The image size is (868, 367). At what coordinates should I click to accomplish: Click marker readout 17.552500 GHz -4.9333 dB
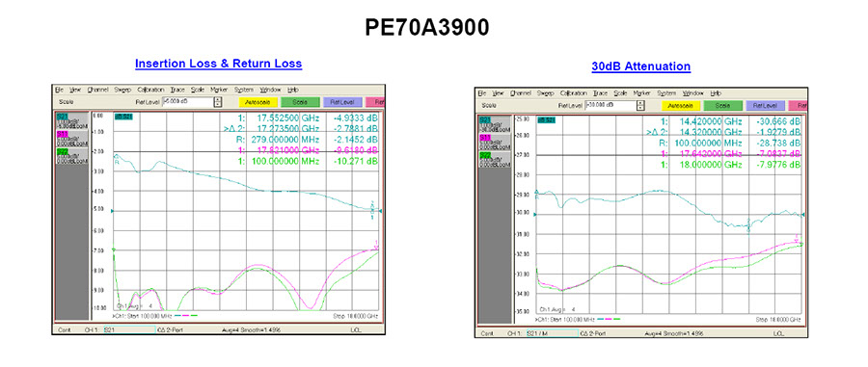[x=308, y=118]
